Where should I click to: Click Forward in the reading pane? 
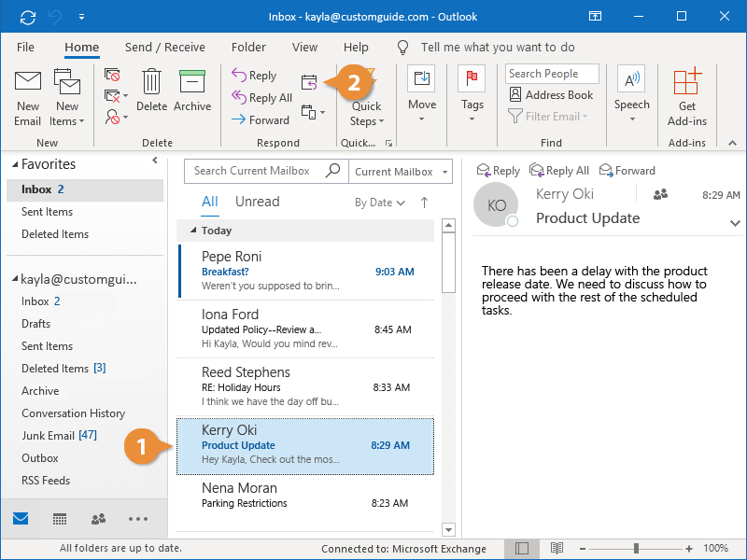[x=627, y=171]
